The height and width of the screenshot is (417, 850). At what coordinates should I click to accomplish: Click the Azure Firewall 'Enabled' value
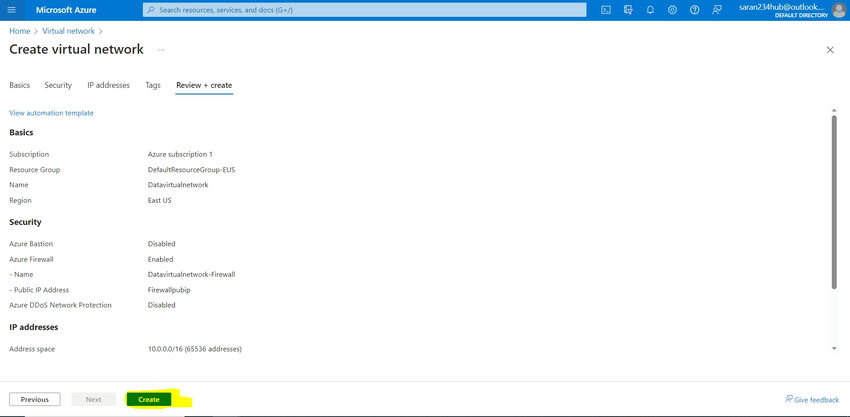160,259
